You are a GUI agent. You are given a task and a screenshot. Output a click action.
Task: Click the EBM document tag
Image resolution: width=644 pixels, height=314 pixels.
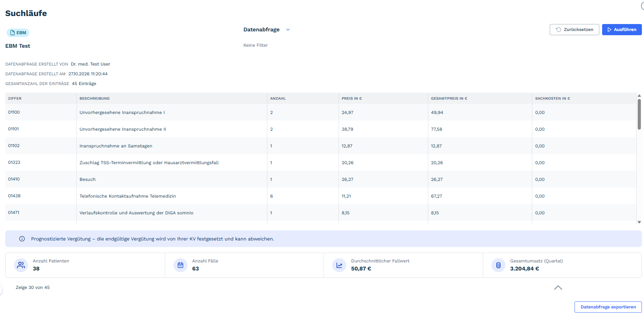coord(18,33)
